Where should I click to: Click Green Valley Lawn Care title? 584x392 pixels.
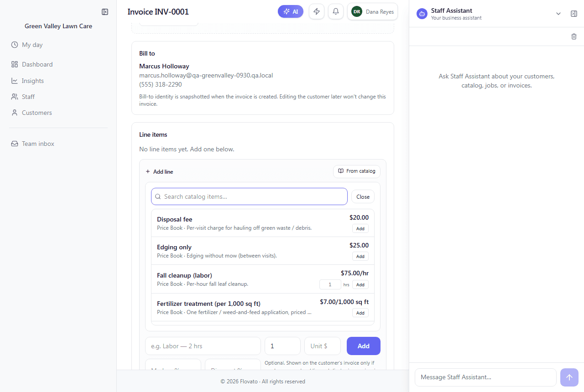click(x=58, y=26)
